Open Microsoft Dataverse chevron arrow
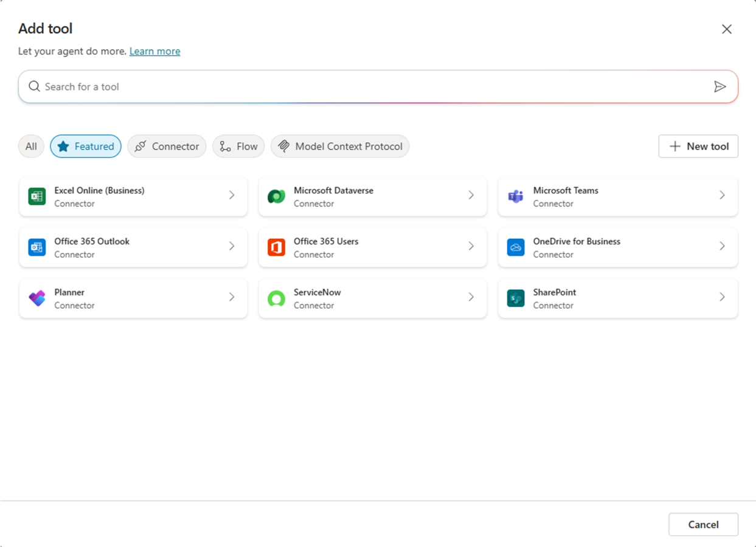 471,195
